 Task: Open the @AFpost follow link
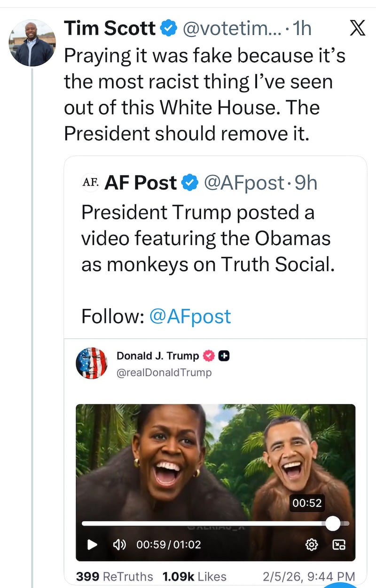(x=190, y=316)
